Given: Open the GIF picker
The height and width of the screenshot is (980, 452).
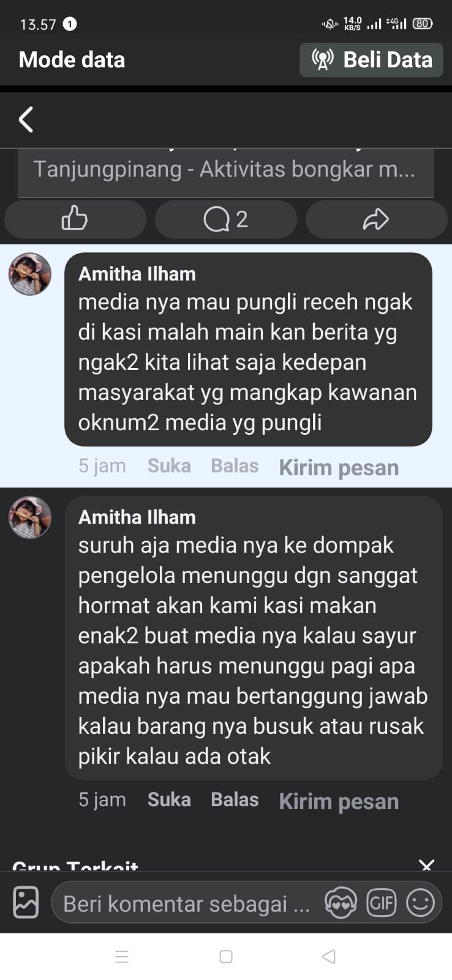Looking at the screenshot, I should (381, 902).
